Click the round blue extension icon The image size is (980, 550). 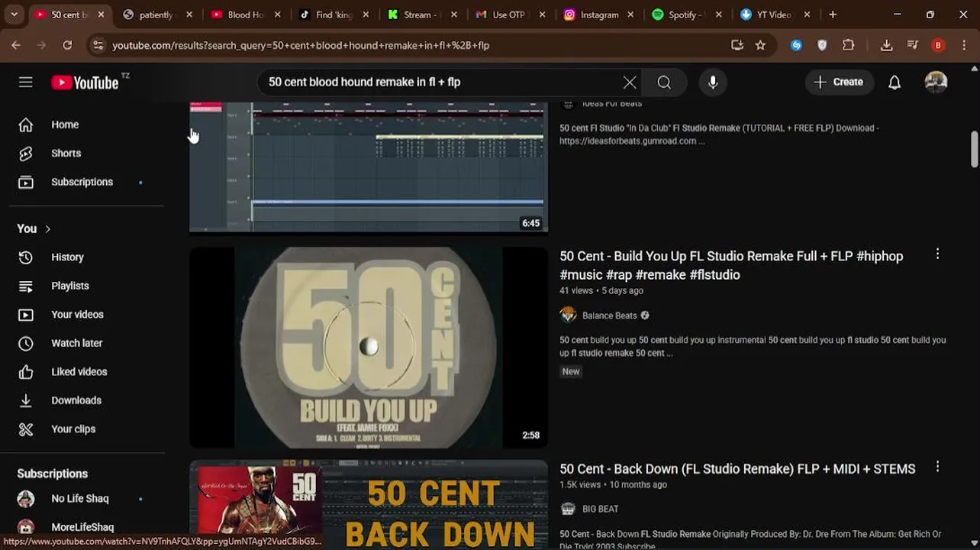pos(796,45)
